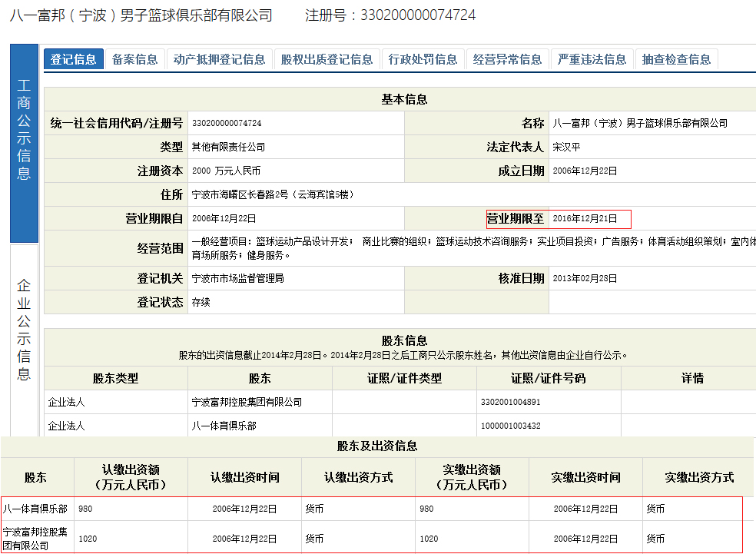Click business term end date 2016年12月21日

[585, 218]
